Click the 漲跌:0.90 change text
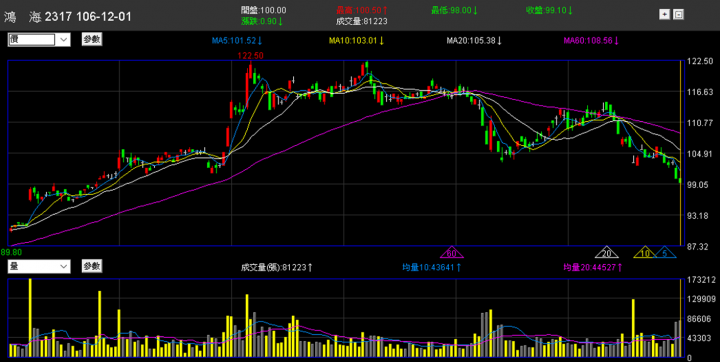The image size is (720, 362). coord(262,21)
